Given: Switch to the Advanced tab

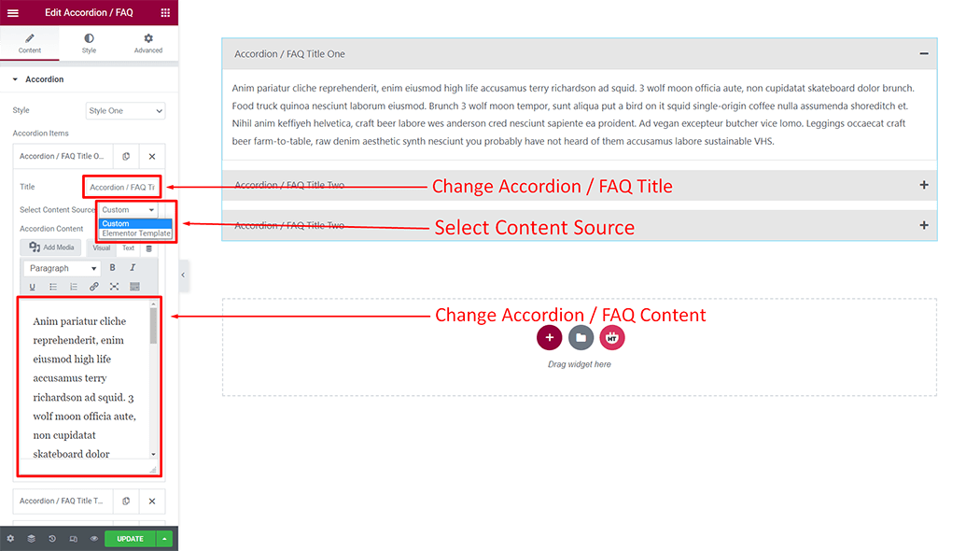Looking at the screenshot, I should (147, 43).
